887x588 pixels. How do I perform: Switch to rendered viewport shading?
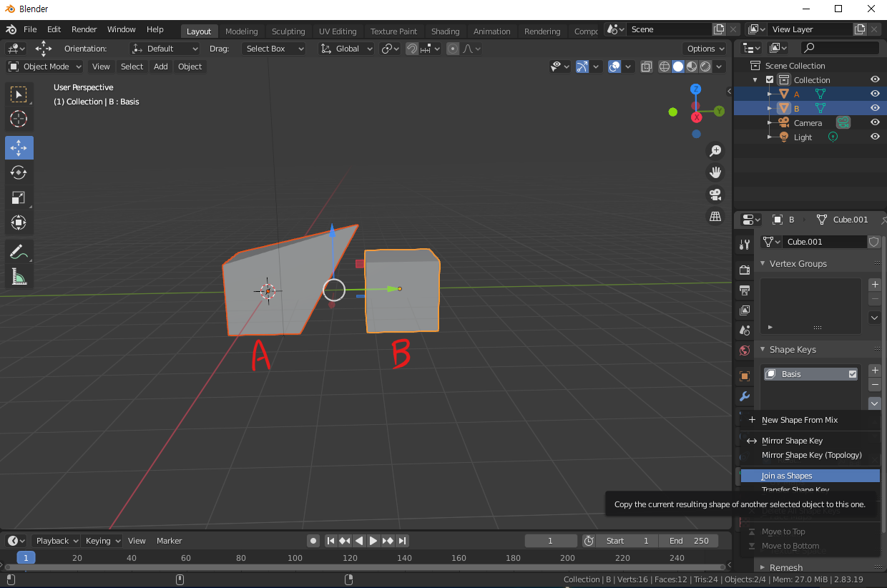click(x=705, y=67)
